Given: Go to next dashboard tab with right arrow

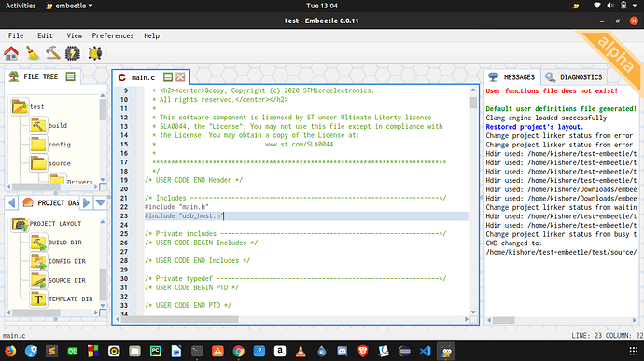Looking at the screenshot, I should [86, 202].
